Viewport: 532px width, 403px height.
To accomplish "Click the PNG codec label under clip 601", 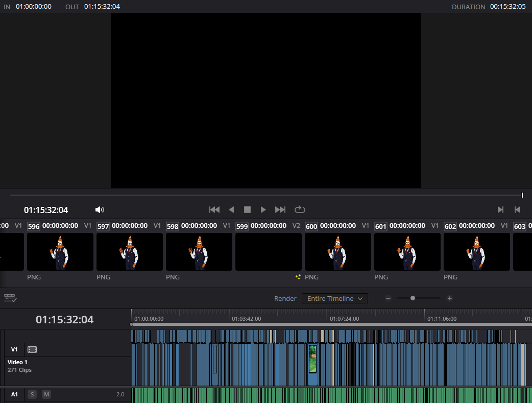I will click(381, 277).
